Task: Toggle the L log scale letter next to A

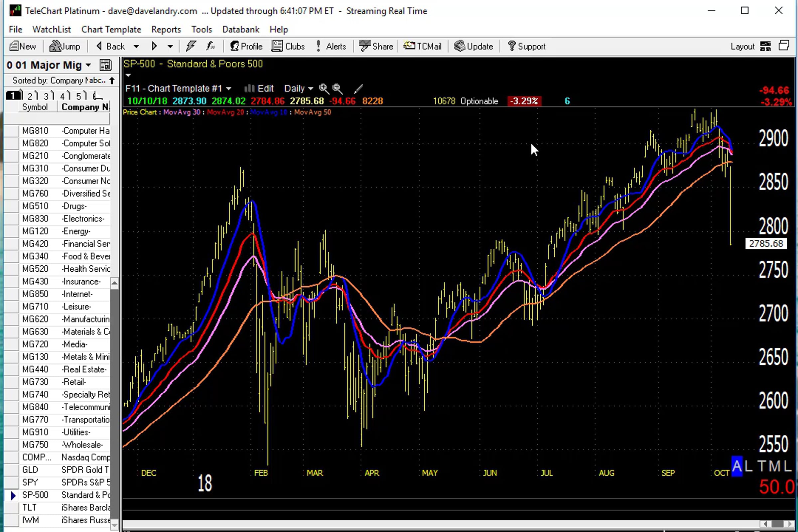Action: pos(748,466)
